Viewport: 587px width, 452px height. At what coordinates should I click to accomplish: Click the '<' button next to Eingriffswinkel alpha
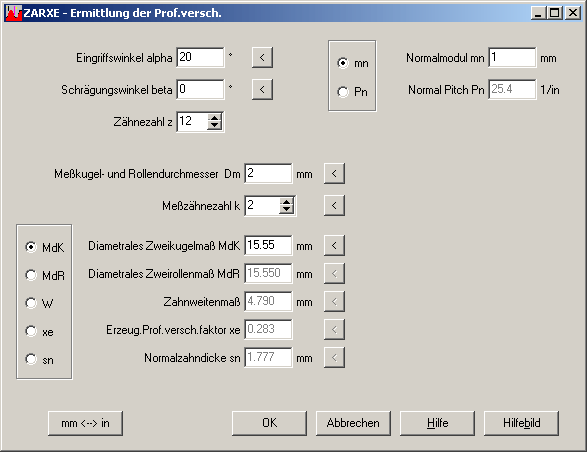pyautogui.click(x=262, y=58)
